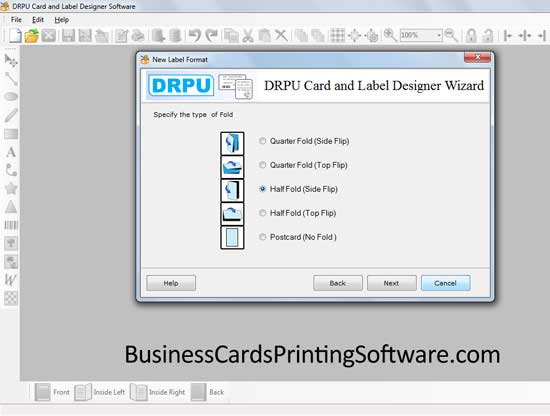The width and height of the screenshot is (550, 416).
Task: Click the New document icon in the toolbar
Action: 15,35
